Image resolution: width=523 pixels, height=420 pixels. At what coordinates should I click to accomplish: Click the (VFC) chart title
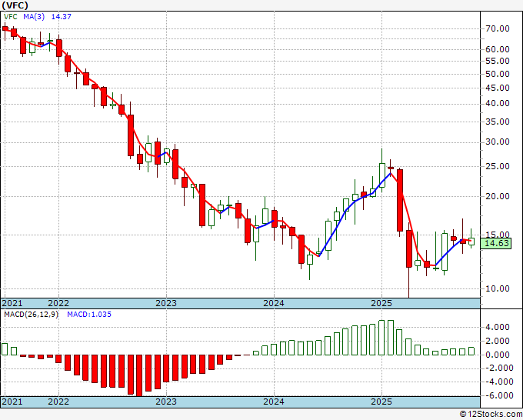click(15, 5)
